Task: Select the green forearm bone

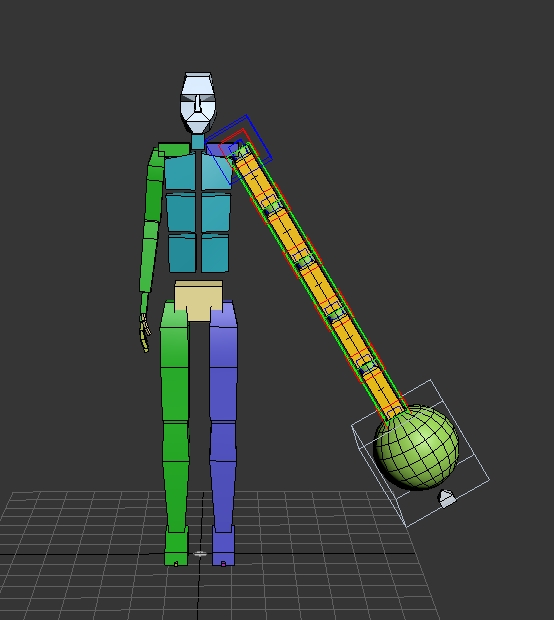Action: [149, 257]
